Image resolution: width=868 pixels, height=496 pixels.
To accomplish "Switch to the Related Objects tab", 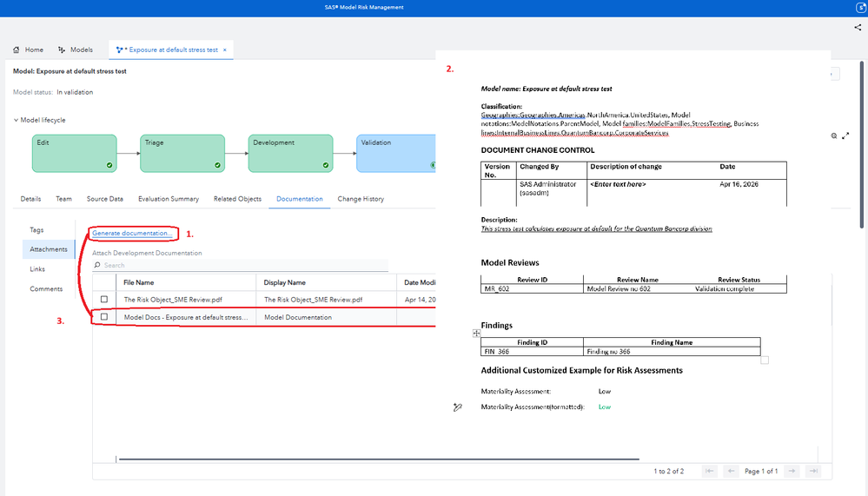I will coord(237,199).
